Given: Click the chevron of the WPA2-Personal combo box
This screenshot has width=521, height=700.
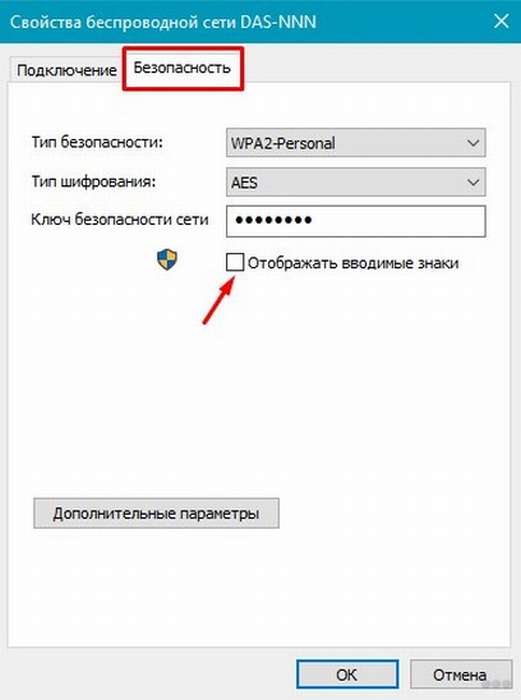Looking at the screenshot, I should tap(473, 143).
